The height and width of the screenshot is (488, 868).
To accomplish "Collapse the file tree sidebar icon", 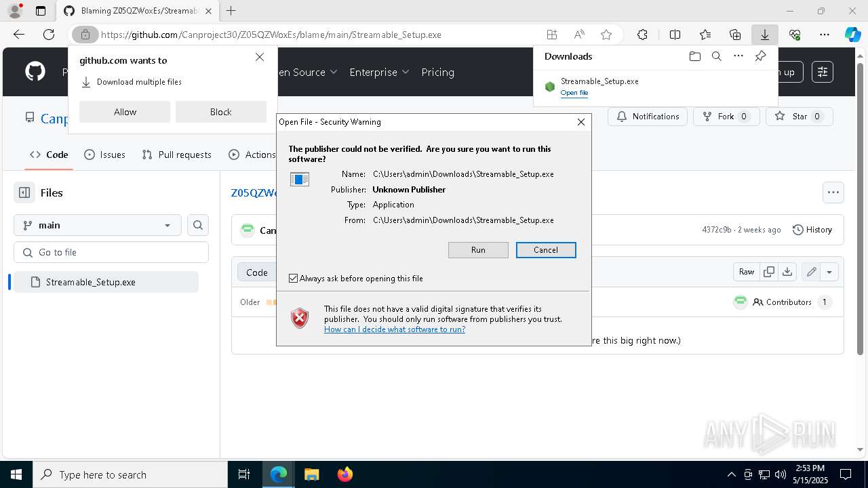I will click(x=24, y=192).
